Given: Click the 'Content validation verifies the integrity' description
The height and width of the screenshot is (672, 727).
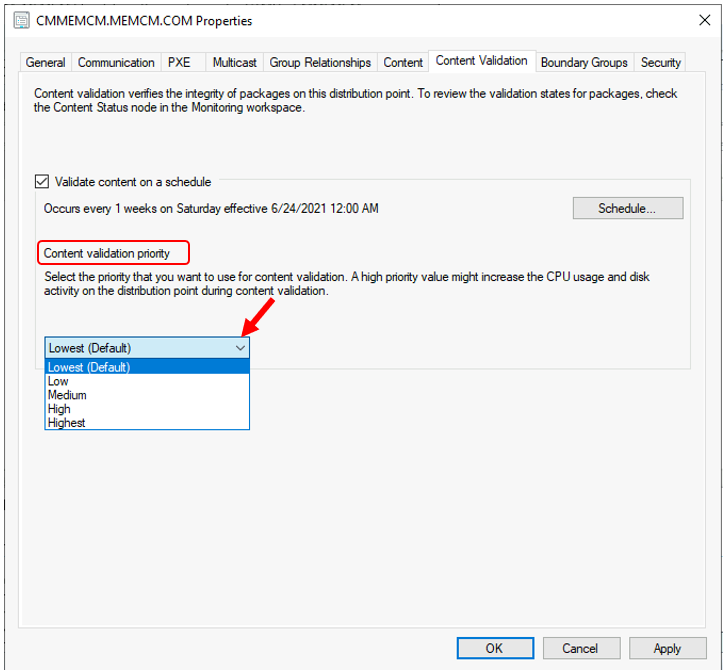Looking at the screenshot, I should tap(356, 100).
